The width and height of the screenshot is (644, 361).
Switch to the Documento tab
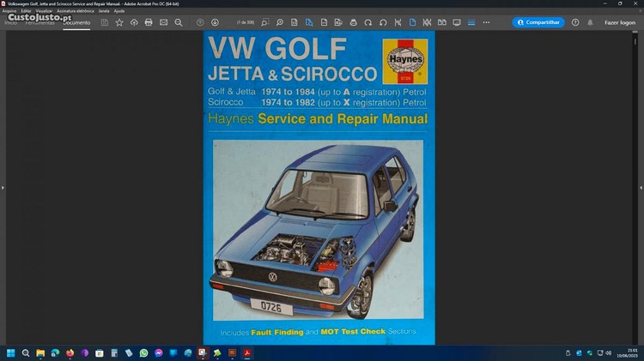pyautogui.click(x=76, y=22)
